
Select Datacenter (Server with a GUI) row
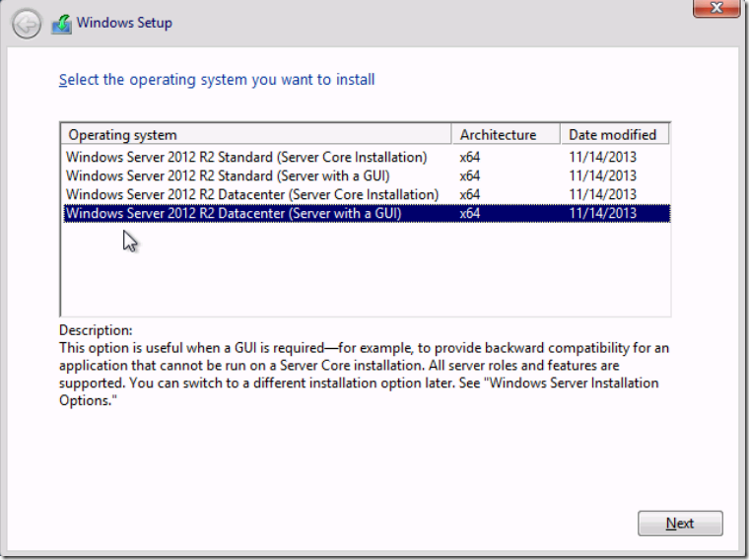pos(367,213)
